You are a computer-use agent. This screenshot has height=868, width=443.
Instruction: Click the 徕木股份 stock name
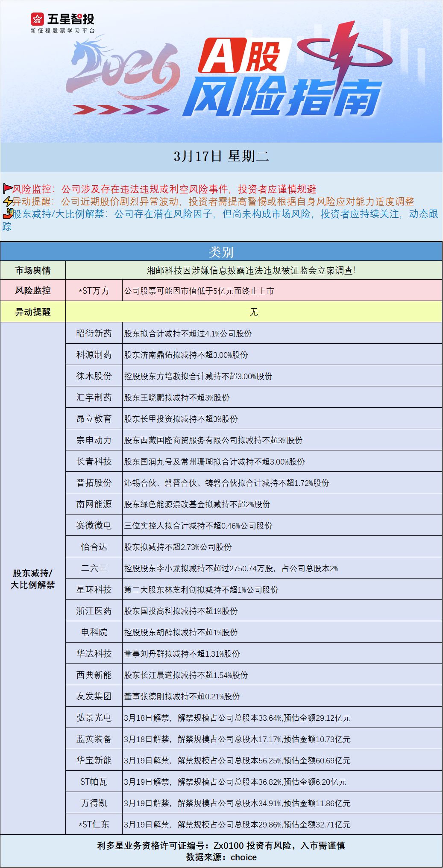click(x=94, y=376)
